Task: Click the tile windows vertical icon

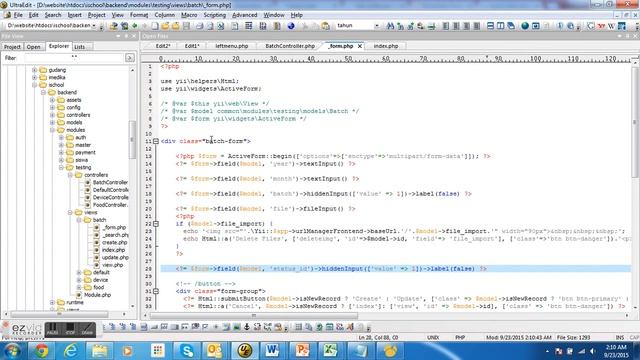Action: point(500,26)
